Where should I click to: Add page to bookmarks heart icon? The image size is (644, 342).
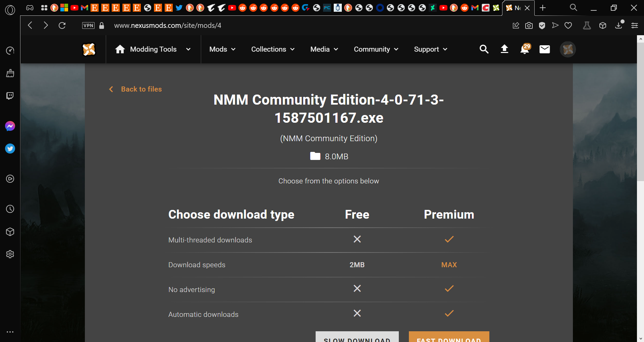click(568, 25)
